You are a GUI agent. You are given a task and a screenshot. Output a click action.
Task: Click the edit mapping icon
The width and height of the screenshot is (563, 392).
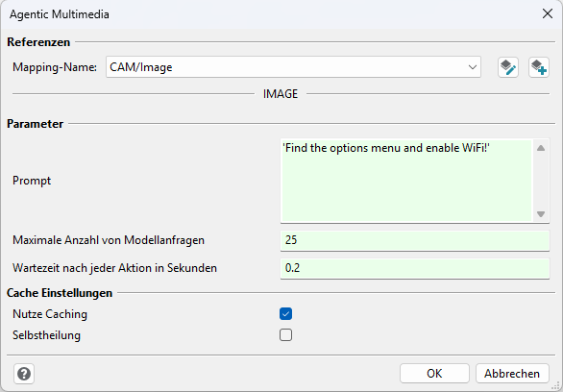pyautogui.click(x=508, y=67)
